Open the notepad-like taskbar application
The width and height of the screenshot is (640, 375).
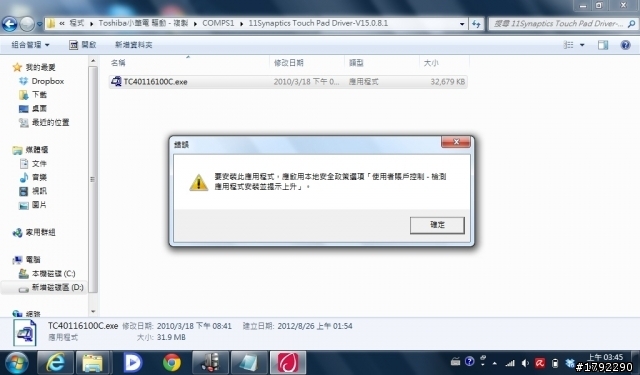click(249, 363)
